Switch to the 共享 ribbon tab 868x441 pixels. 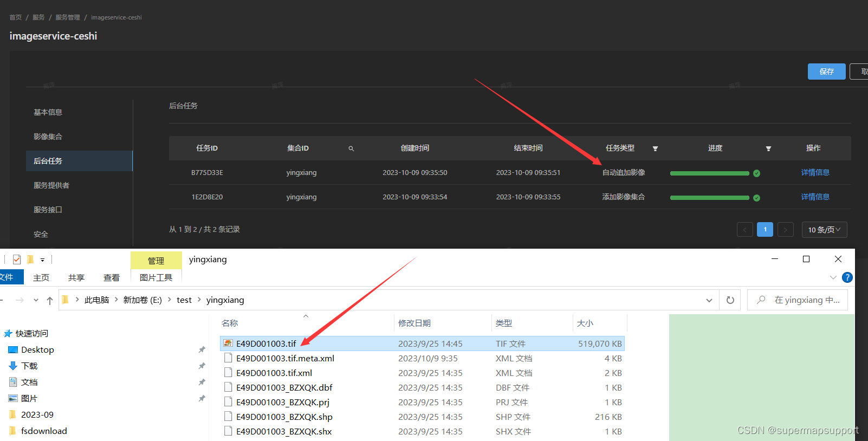coord(76,277)
